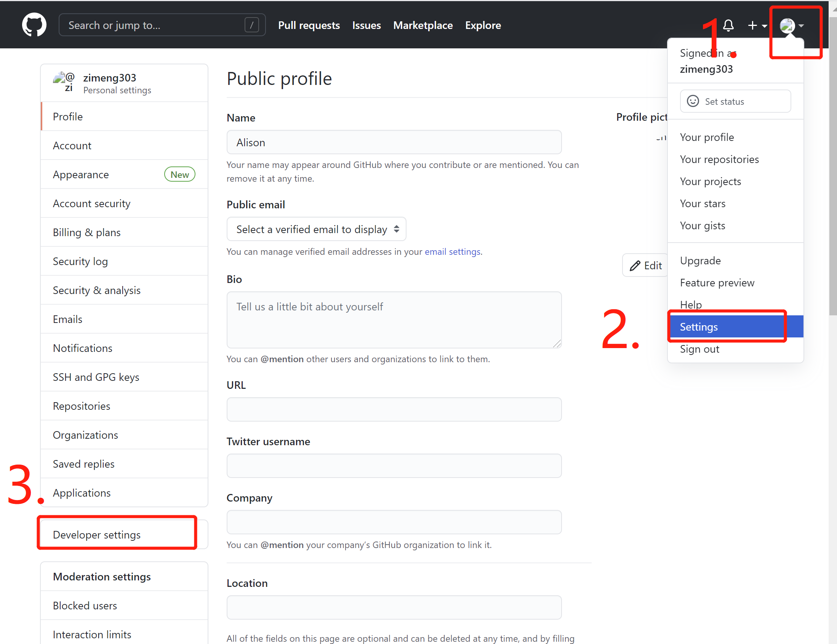Expand the plus menu caret
This screenshot has height=644, width=837.
tap(765, 26)
